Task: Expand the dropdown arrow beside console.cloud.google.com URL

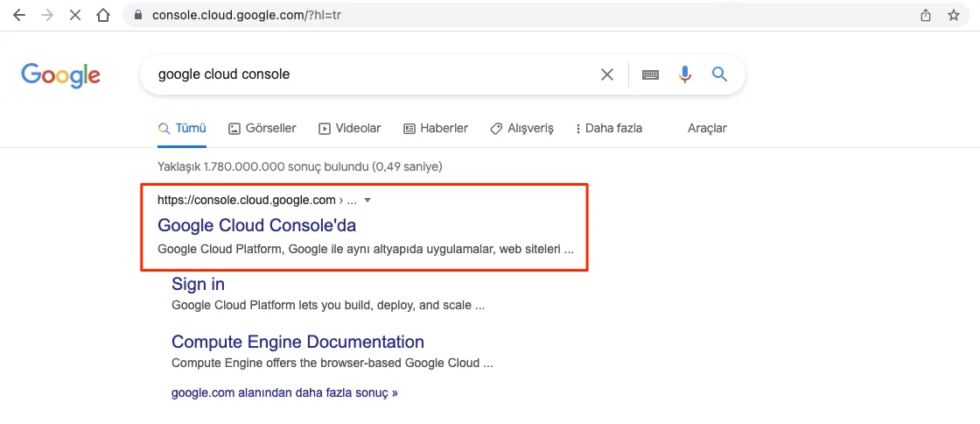Action: (x=367, y=200)
